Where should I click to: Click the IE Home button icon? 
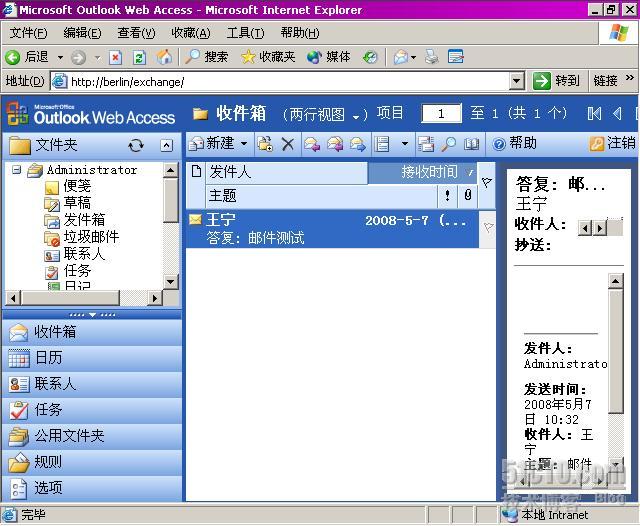(164, 57)
